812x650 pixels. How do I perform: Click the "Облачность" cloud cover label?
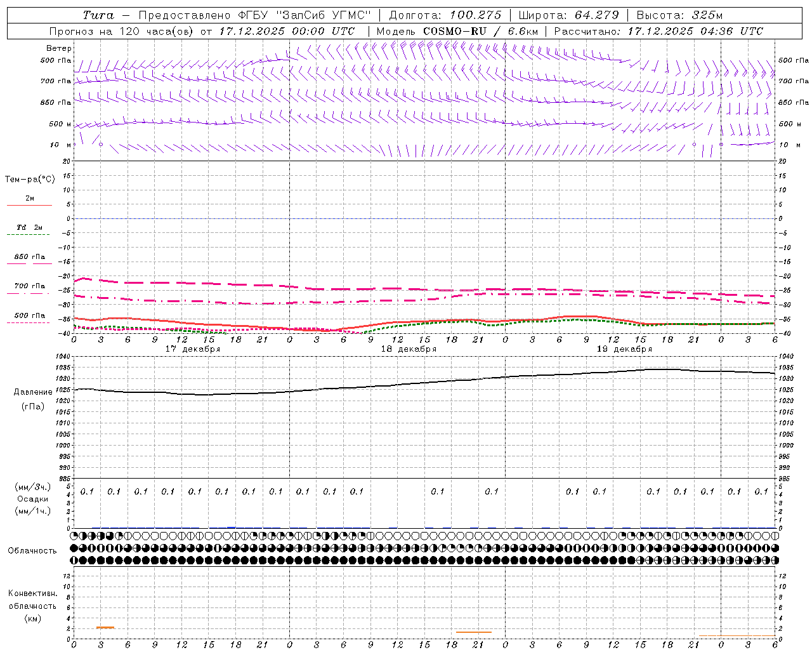[32, 551]
